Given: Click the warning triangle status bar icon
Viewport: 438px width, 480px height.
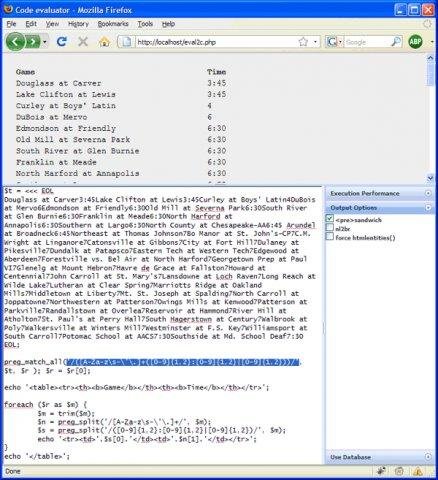Looking at the screenshot, I should (418, 471).
